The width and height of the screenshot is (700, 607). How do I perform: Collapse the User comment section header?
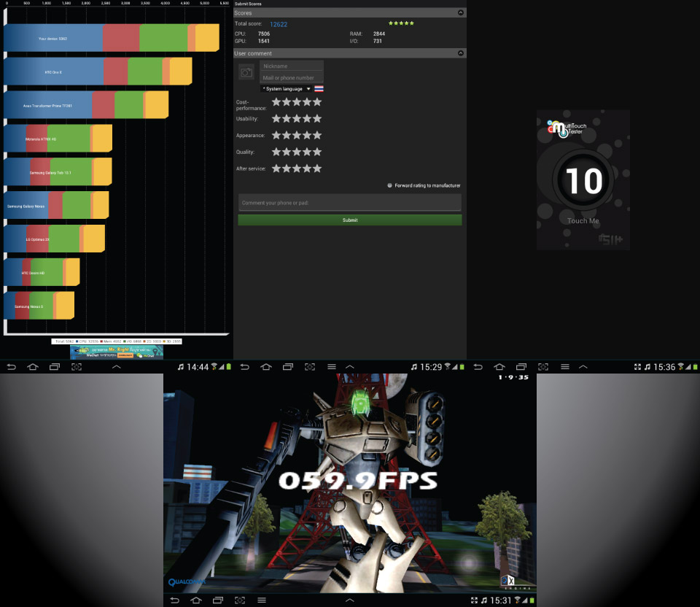point(461,53)
